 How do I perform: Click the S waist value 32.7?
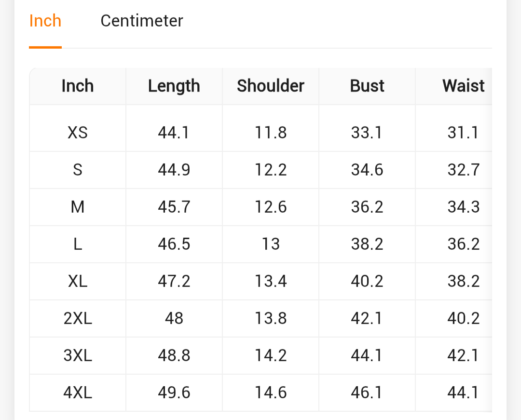(x=463, y=170)
